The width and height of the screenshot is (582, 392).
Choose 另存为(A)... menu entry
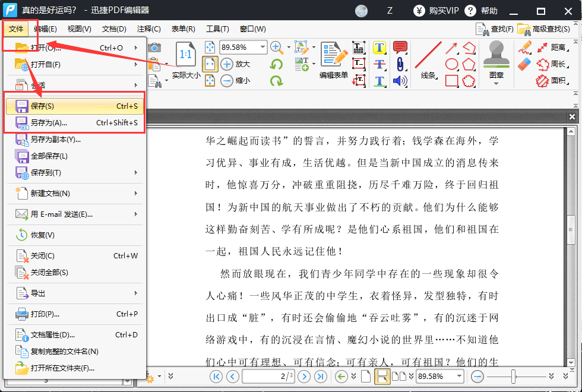click(x=75, y=123)
